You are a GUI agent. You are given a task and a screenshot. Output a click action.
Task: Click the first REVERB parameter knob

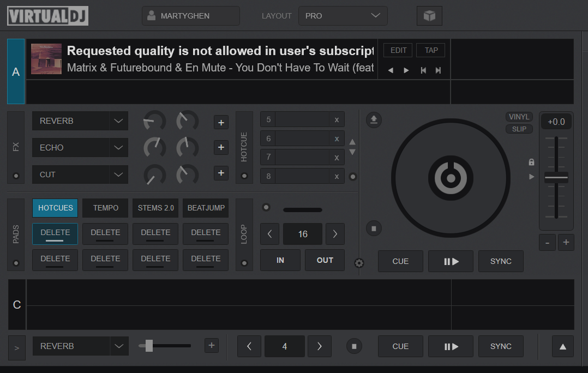tap(154, 122)
